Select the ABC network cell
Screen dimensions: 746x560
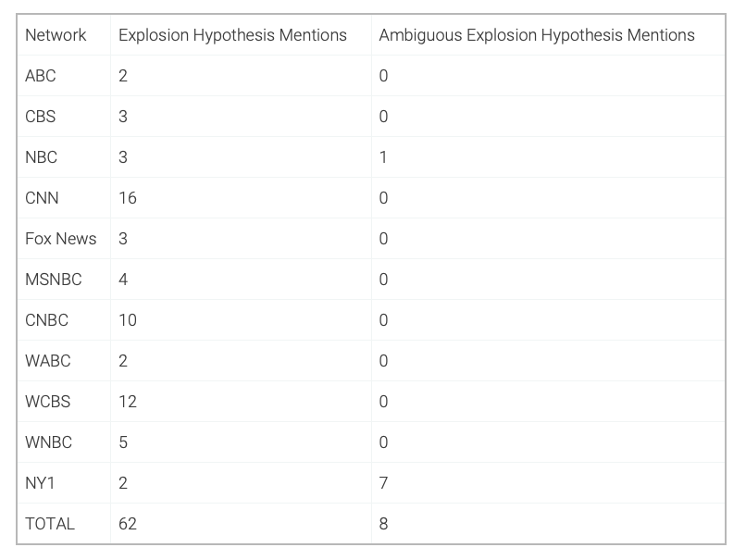pyautogui.click(x=41, y=76)
